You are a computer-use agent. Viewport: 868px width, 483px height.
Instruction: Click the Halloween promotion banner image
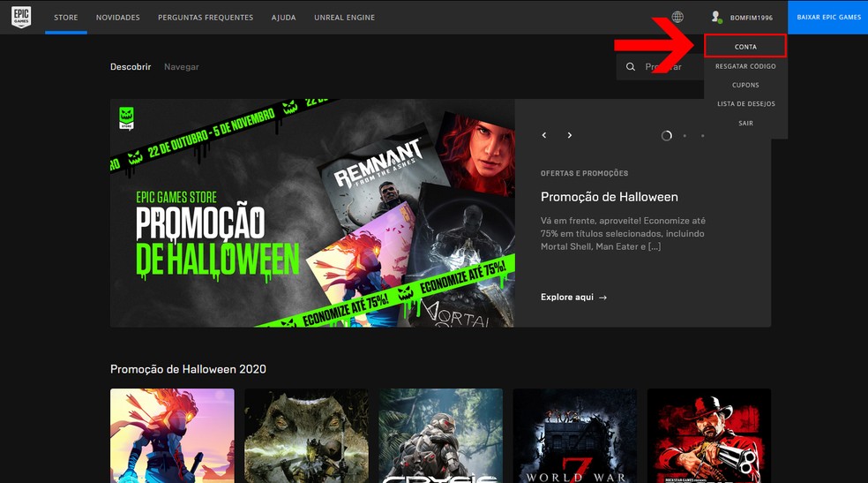(x=312, y=213)
